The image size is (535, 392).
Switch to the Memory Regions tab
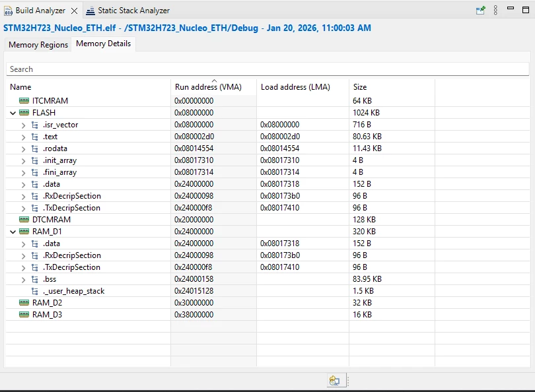(38, 45)
